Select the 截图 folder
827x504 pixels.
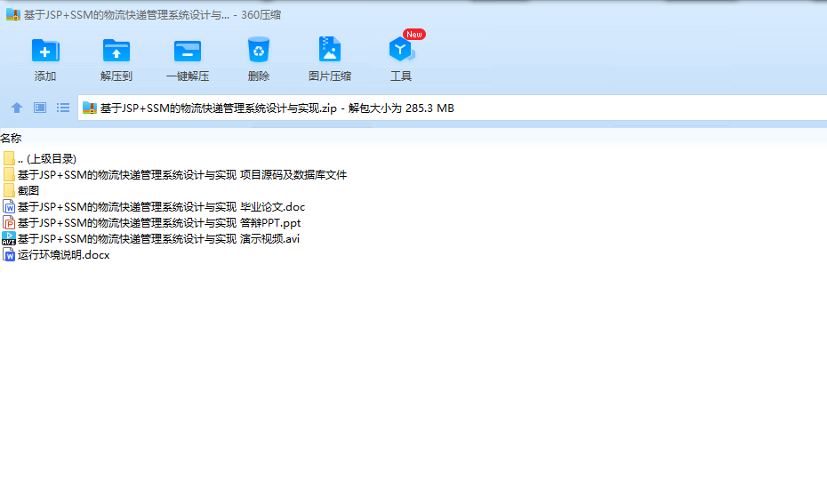21,191
